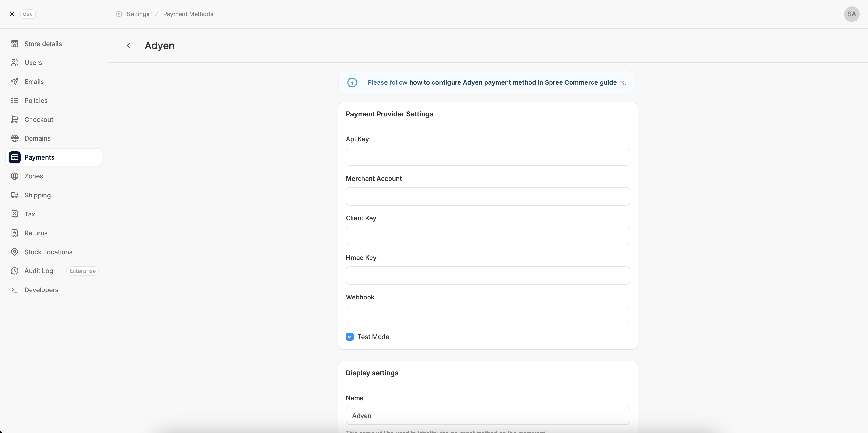Click the Settings breadcrumb link
The height and width of the screenshot is (433, 868).
138,14
